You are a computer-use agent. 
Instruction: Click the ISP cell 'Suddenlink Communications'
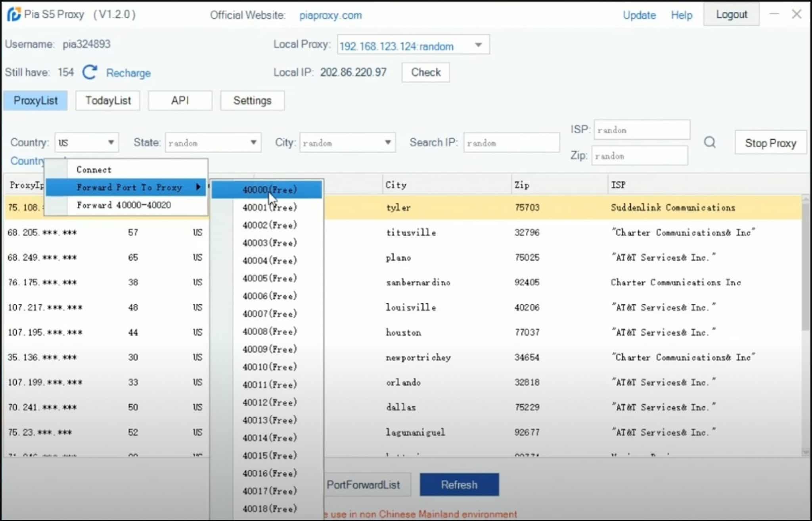pyautogui.click(x=673, y=207)
